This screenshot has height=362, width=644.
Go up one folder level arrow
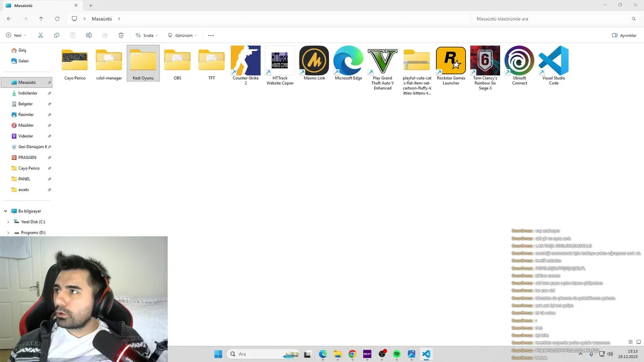pyautogui.click(x=41, y=19)
